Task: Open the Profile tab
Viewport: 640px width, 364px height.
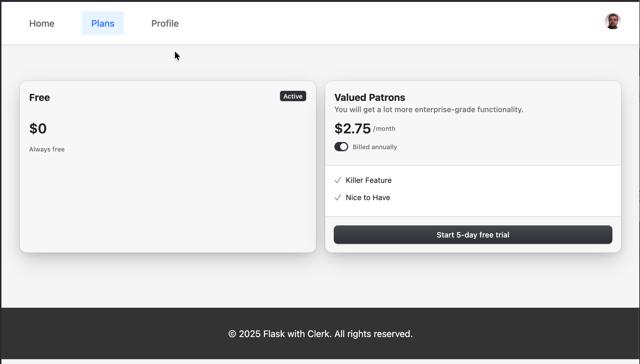Action: click(165, 23)
